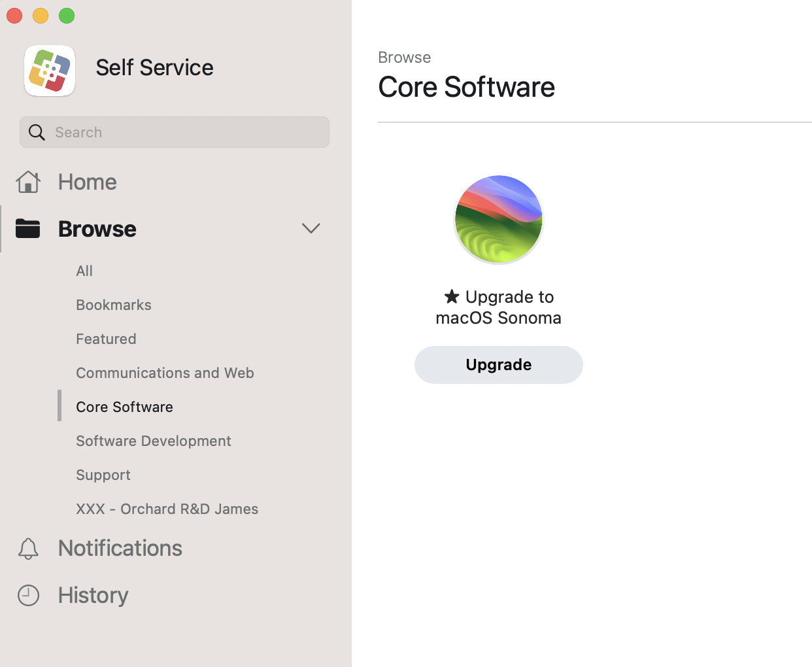
Task: Click the bookmark star beside Upgrade title
Action: pyautogui.click(x=451, y=297)
